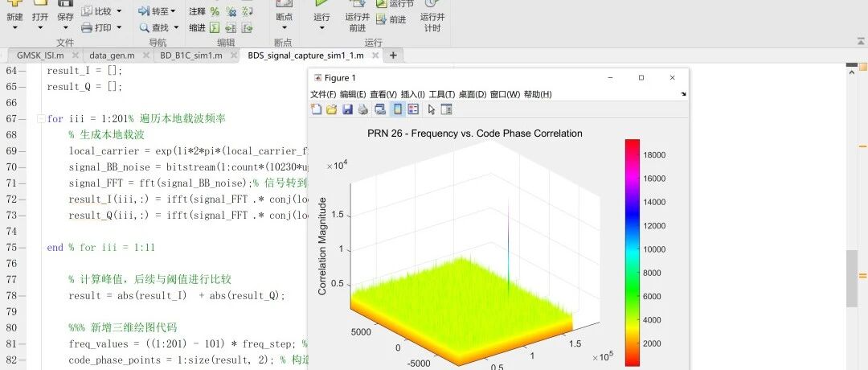868x370 pixels.
Task: Open the 比较 dropdown arrow
Action: tap(119, 11)
